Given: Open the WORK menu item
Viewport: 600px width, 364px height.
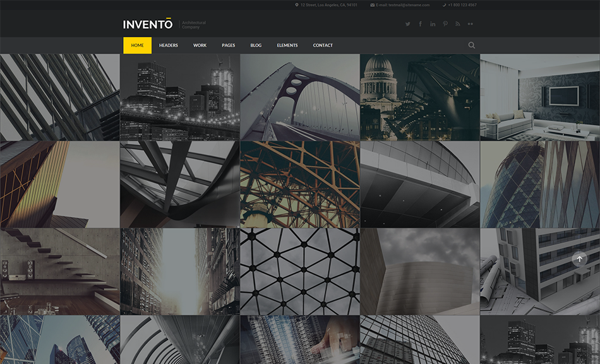Looking at the screenshot, I should [200, 45].
